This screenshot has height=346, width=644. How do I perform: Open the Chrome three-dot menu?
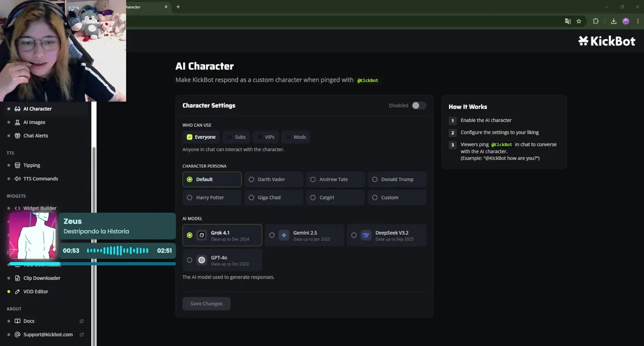tap(638, 21)
